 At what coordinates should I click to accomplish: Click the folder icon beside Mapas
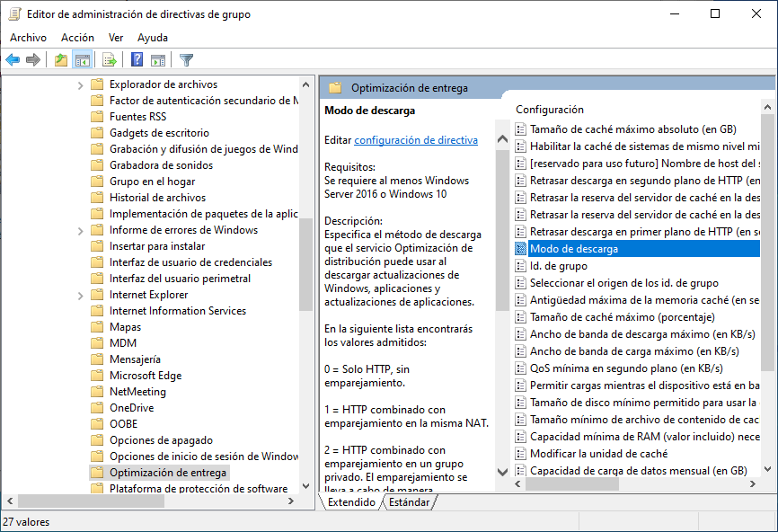pyautogui.click(x=97, y=327)
